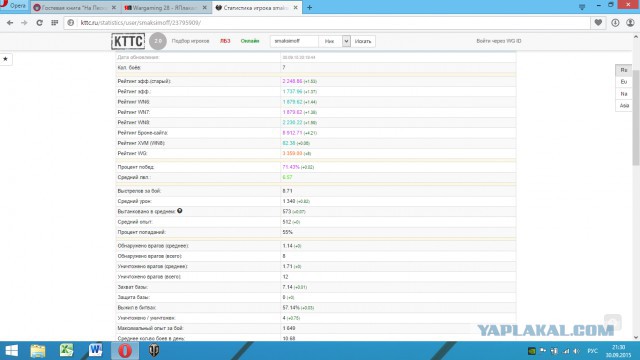The width and height of the screenshot is (640, 360).
Task: Open the user account icon in the browser toolbar
Action: (x=630, y=23)
